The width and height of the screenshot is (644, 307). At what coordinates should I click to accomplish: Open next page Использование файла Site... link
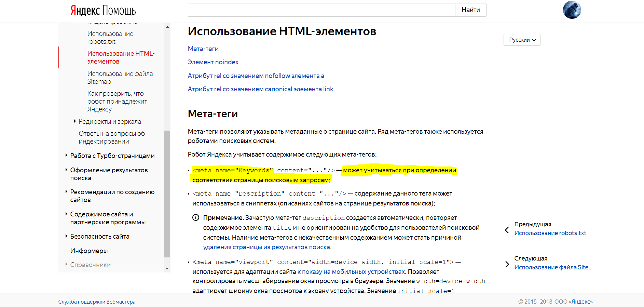pyautogui.click(x=553, y=267)
